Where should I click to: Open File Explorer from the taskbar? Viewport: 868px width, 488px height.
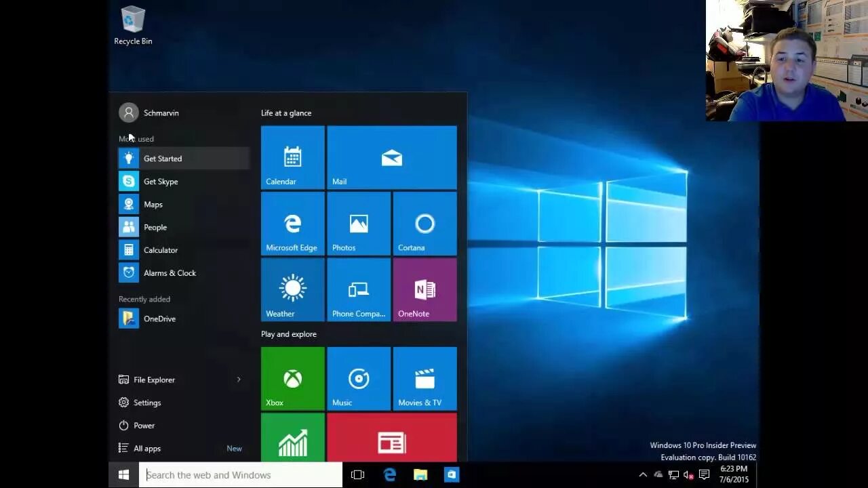[x=420, y=475]
